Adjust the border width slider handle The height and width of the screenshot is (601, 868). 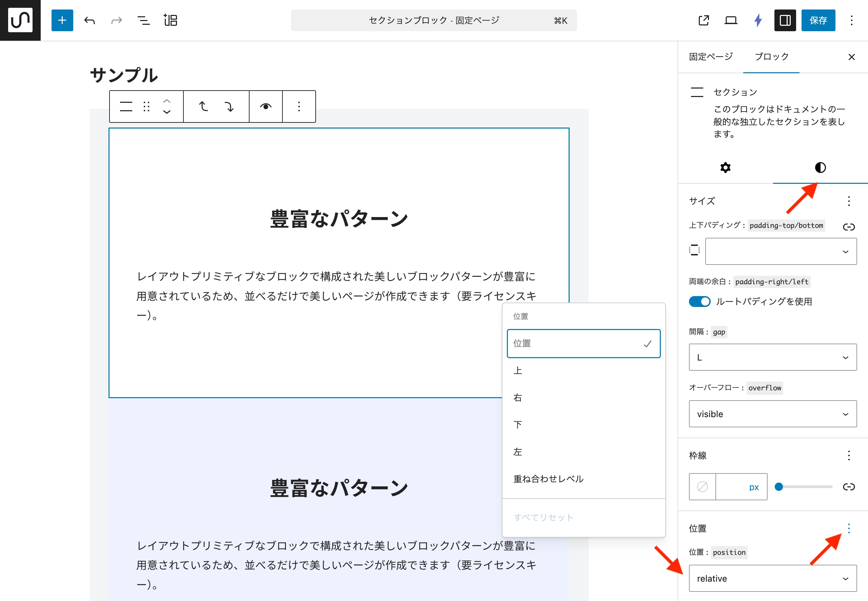click(779, 487)
